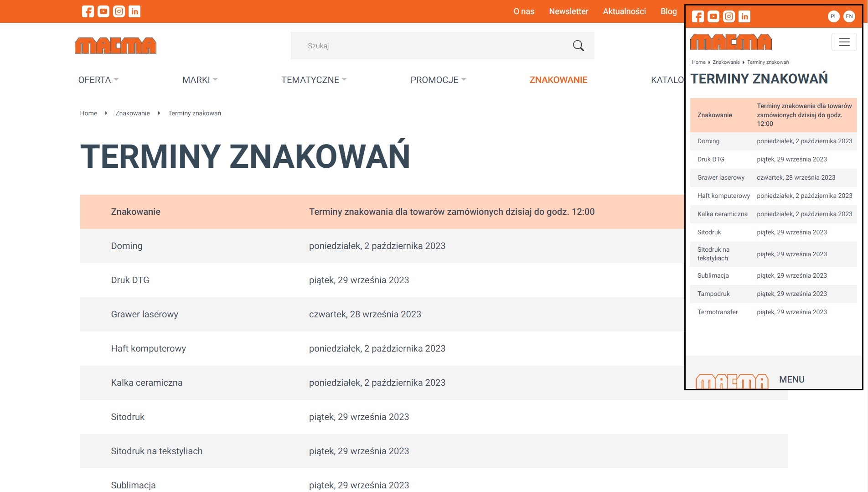Screen dimensions: 868x492
Task: Open the hamburger menu in mobile preview
Action: [844, 42]
